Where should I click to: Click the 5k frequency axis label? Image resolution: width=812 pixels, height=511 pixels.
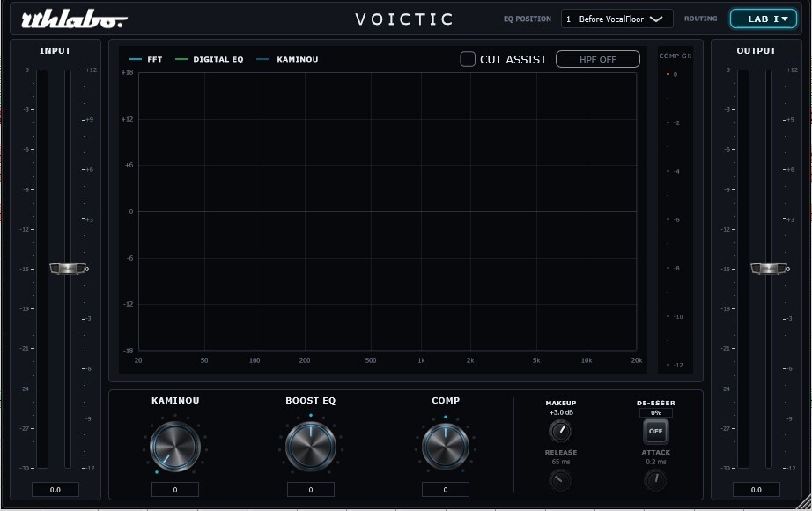[536, 360]
